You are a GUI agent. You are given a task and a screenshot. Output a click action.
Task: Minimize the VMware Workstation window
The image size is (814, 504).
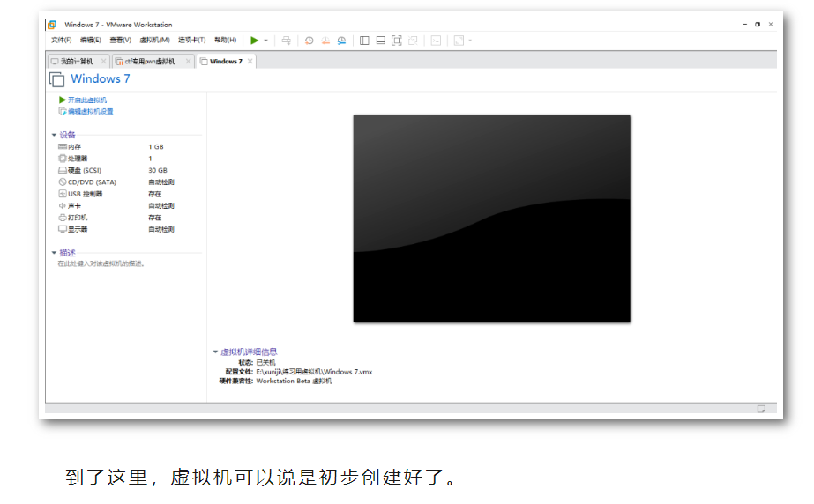coord(744,25)
